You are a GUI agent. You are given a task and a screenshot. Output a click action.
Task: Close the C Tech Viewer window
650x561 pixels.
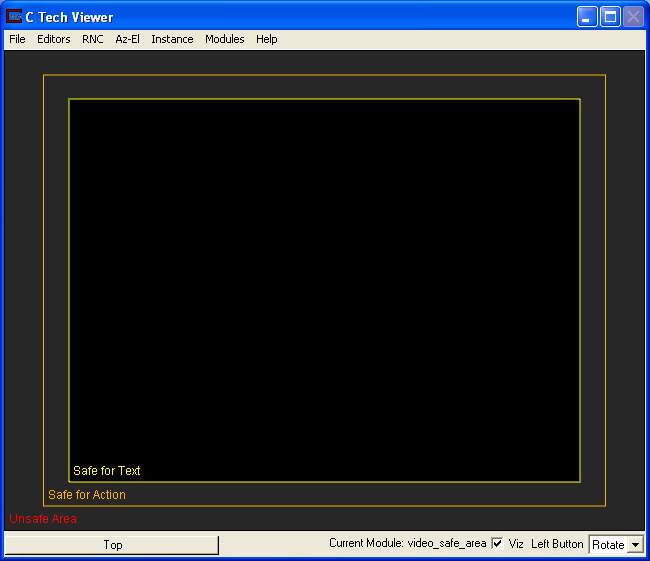pos(633,17)
